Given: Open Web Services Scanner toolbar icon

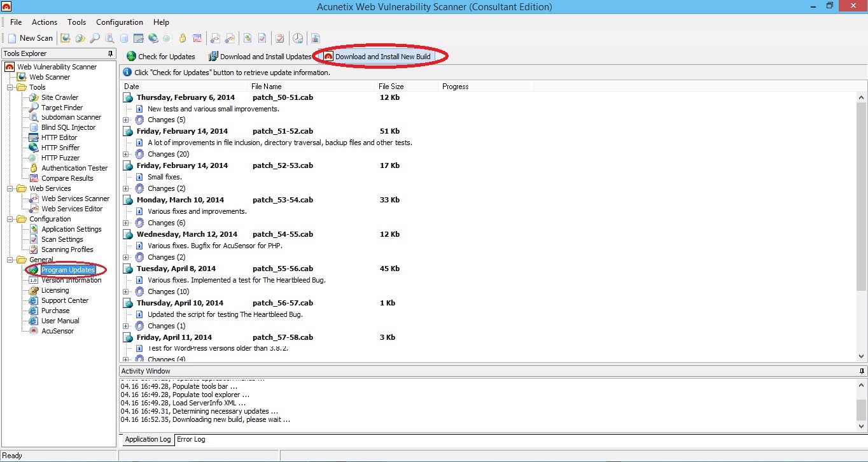Looking at the screenshot, I should [x=215, y=38].
